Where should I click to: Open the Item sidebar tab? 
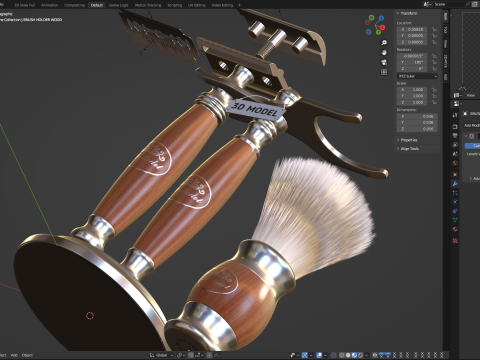coord(445,16)
